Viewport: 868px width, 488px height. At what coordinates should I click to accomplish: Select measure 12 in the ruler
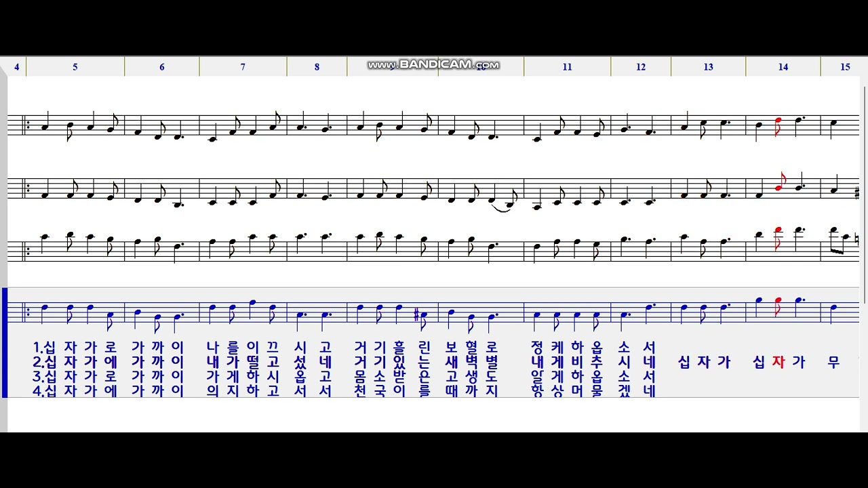pyautogui.click(x=641, y=67)
